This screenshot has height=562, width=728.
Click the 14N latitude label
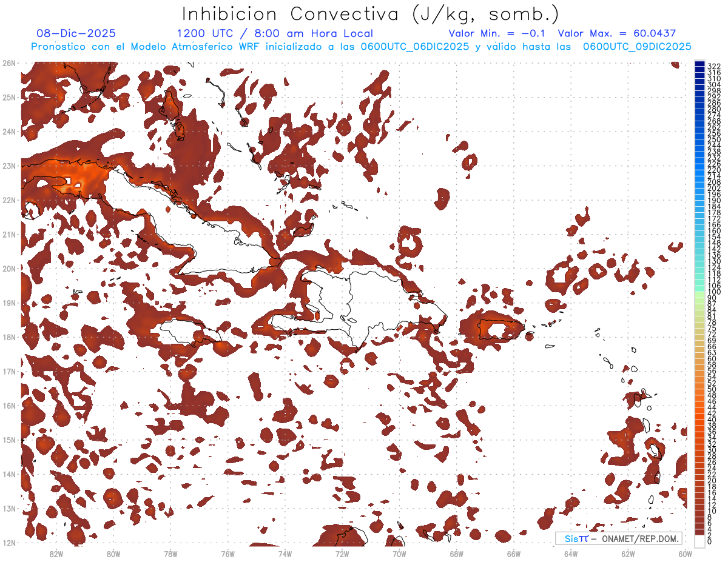pos(8,474)
